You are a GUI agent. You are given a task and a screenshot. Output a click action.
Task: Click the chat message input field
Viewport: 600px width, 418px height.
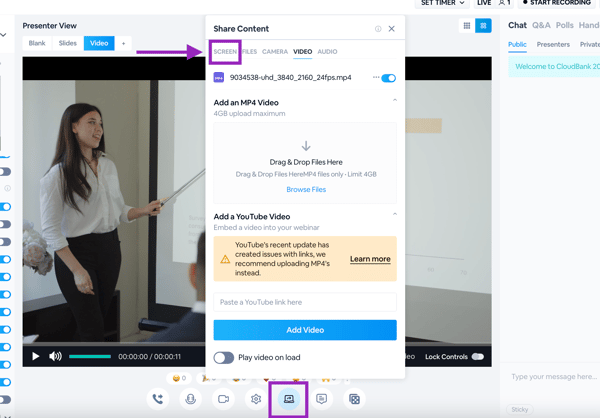pos(553,377)
